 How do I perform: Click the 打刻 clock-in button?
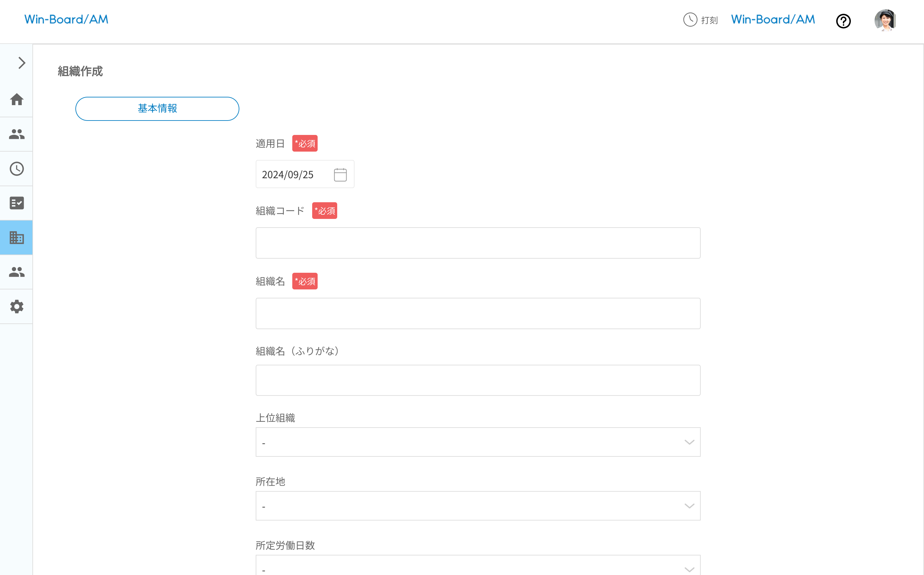[700, 20]
